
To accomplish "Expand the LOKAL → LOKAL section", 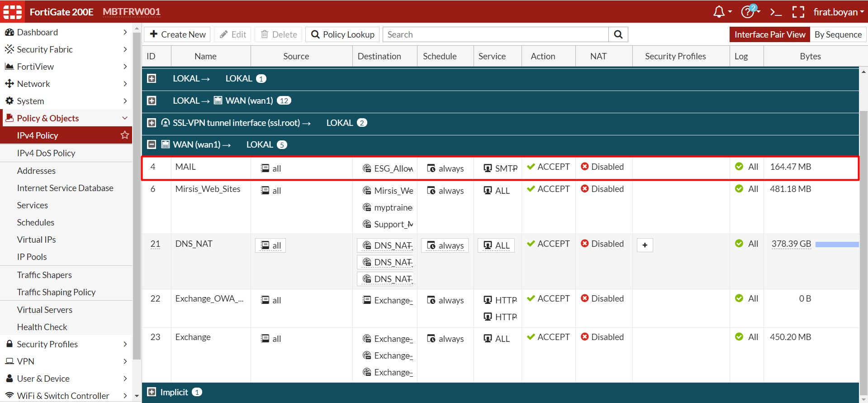I will point(152,78).
